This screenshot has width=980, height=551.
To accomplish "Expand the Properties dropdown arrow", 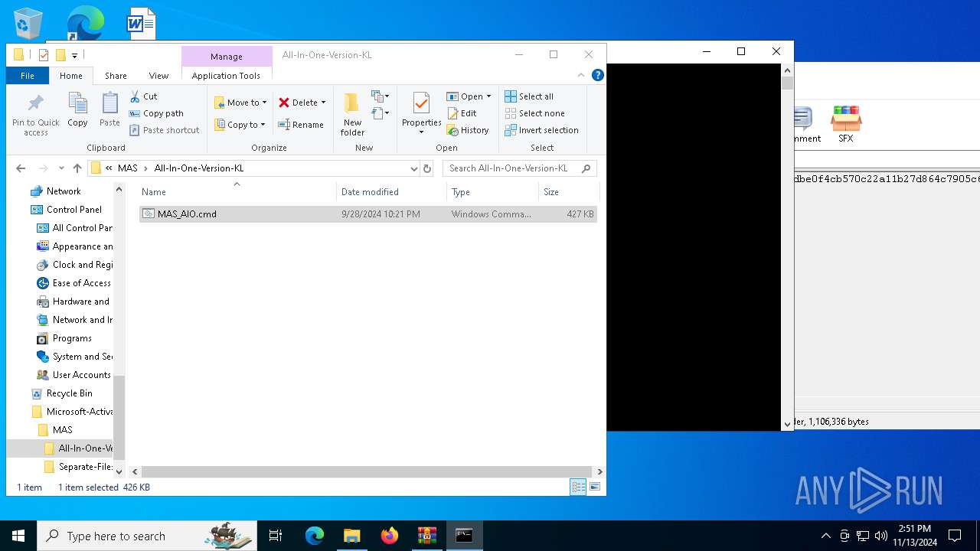I will coord(421,132).
